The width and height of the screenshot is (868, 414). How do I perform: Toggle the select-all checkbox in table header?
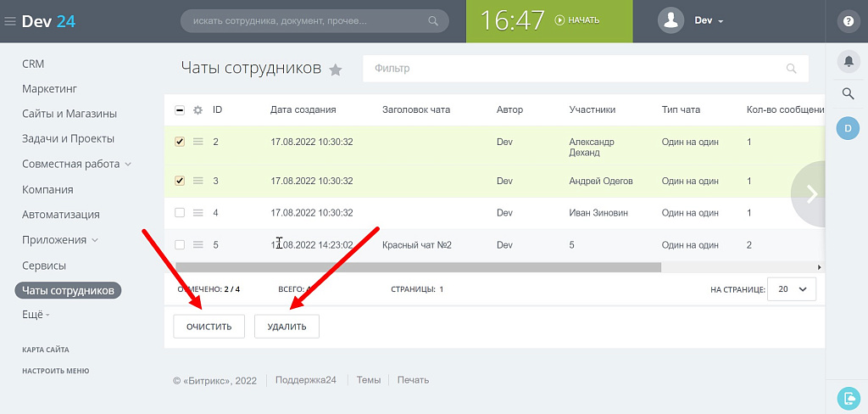coord(180,109)
